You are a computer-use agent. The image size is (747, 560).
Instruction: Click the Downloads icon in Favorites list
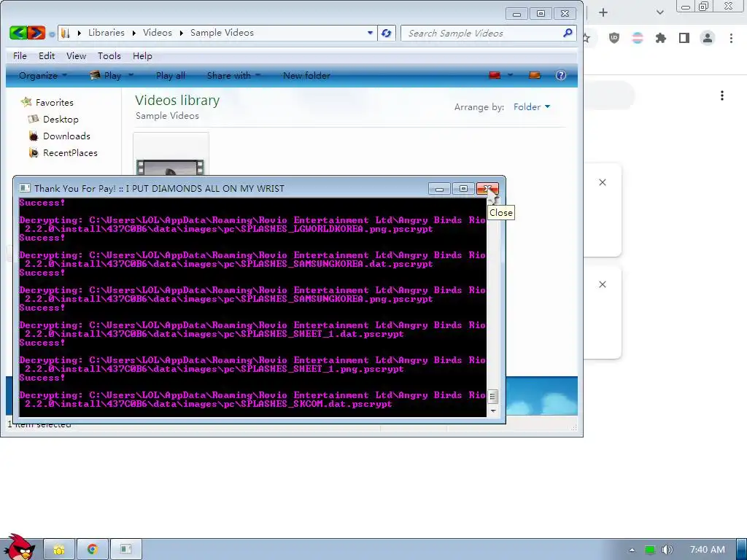(x=34, y=136)
